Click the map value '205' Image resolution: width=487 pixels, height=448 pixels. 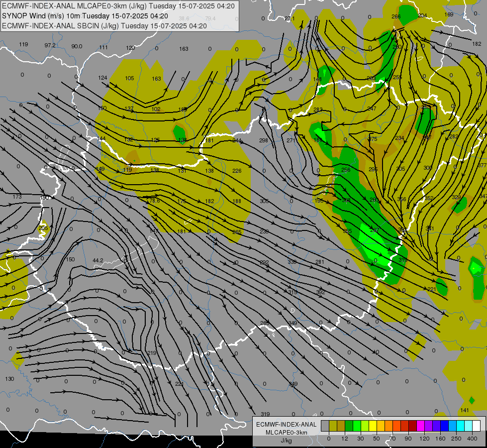(x=43, y=228)
